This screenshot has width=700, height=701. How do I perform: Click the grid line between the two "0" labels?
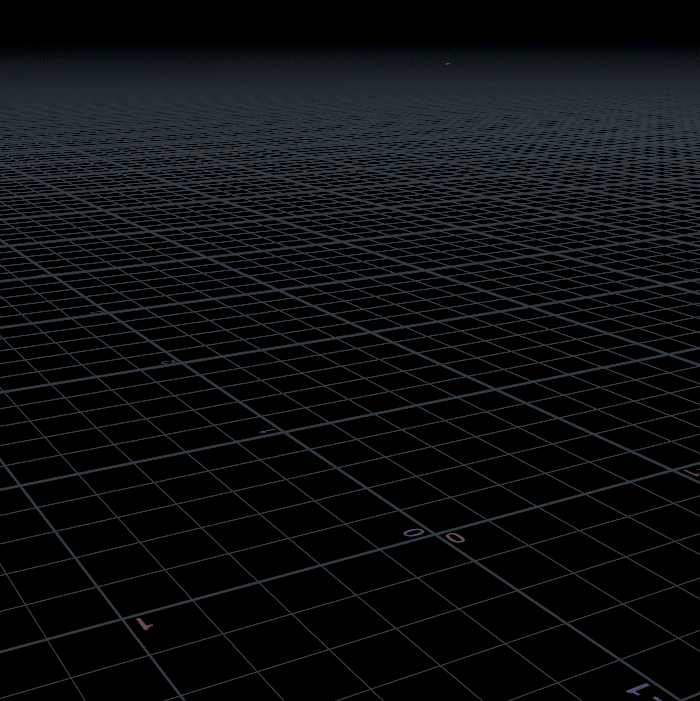(434, 534)
